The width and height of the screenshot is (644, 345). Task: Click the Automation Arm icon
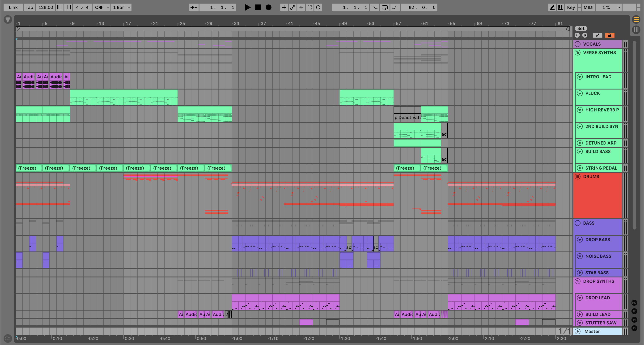tap(292, 8)
